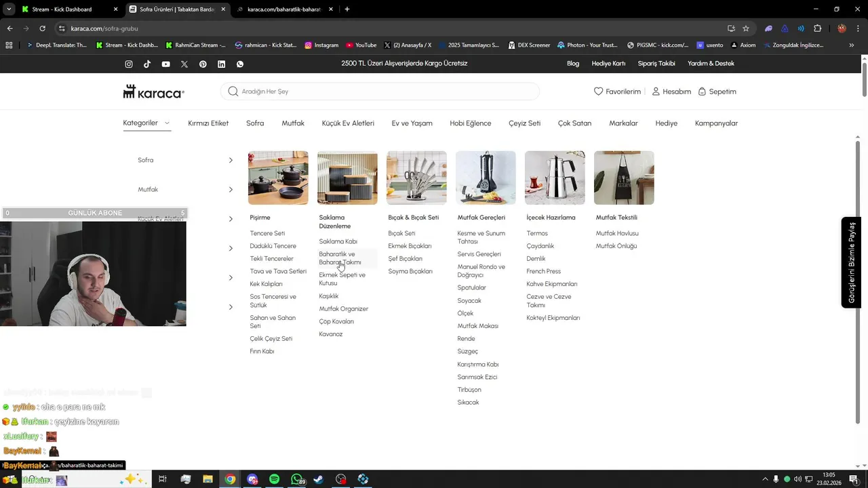
Task: Open Chrome apps grid in bookmarks bar
Action: click(9, 45)
